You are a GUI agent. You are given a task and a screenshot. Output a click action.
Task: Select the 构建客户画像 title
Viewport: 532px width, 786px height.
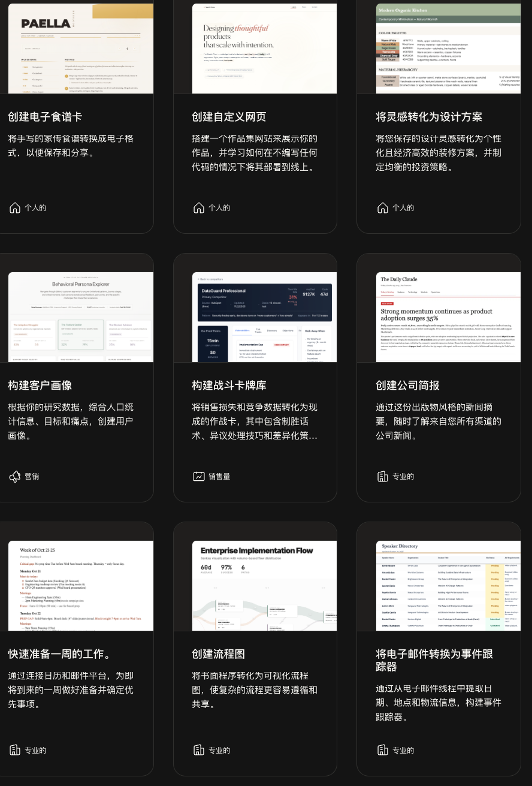(40, 386)
